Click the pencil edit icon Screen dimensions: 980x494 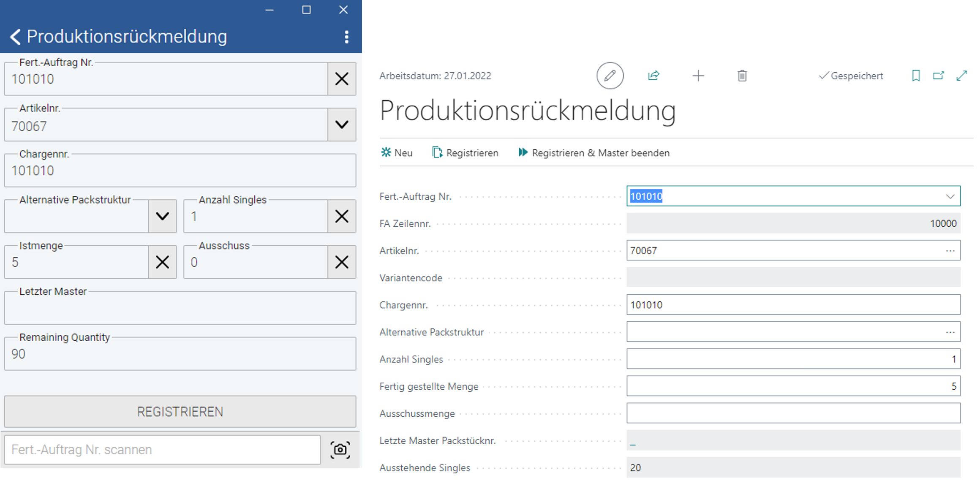(610, 76)
